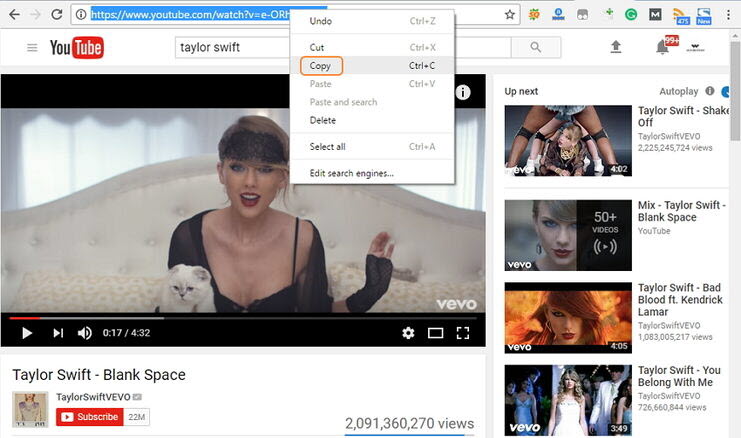Open the M extension icon in toolbar
The width and height of the screenshot is (741, 438).
click(655, 15)
